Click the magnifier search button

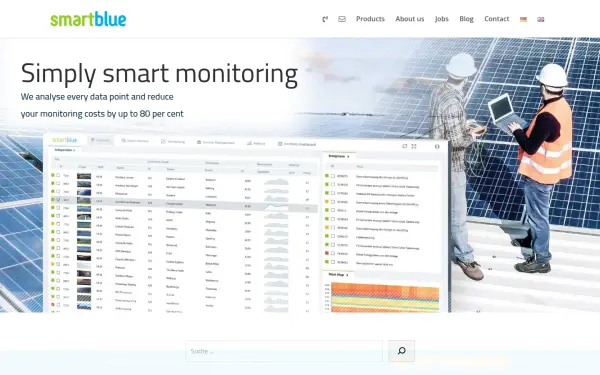coord(401,351)
